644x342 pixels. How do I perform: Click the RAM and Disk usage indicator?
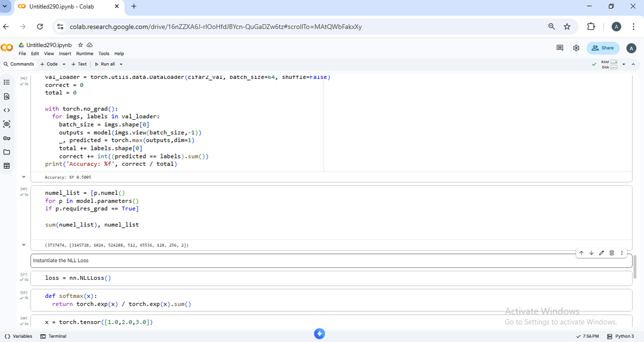(x=609, y=64)
